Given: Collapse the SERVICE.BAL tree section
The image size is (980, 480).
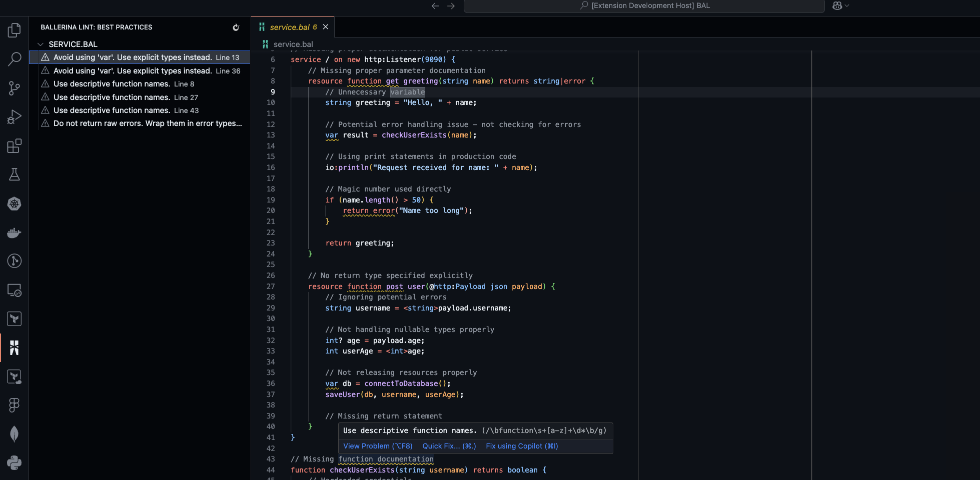Looking at the screenshot, I should [x=41, y=44].
